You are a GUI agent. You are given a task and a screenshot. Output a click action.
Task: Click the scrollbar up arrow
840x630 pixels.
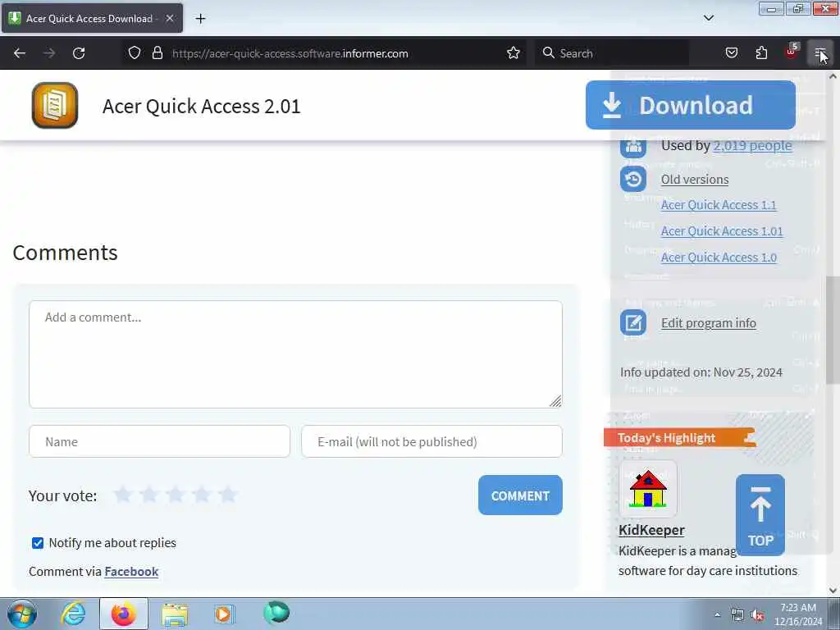[x=833, y=76]
